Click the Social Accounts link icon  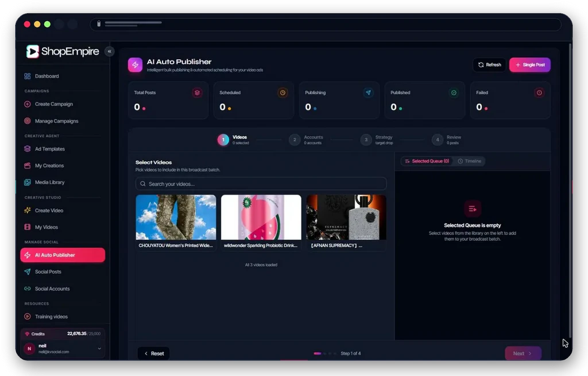tap(28, 289)
